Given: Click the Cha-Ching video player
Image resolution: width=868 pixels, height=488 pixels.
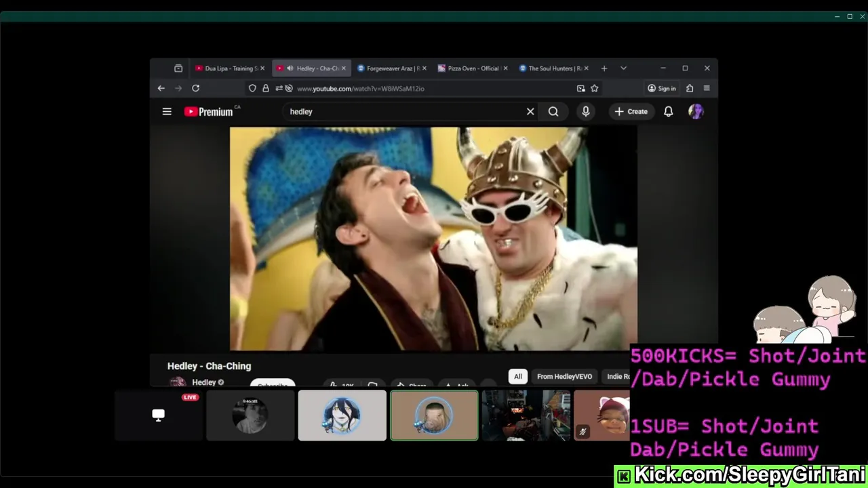Looking at the screenshot, I should pyautogui.click(x=433, y=239).
